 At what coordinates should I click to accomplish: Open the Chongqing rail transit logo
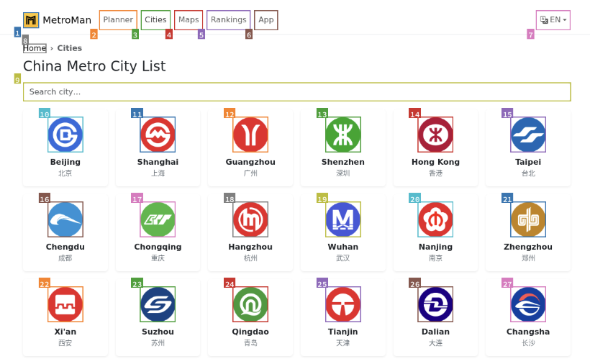(158, 219)
